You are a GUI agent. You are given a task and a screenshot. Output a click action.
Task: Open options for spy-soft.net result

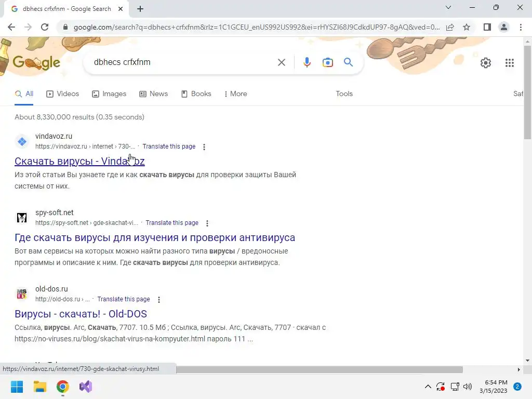tap(207, 223)
